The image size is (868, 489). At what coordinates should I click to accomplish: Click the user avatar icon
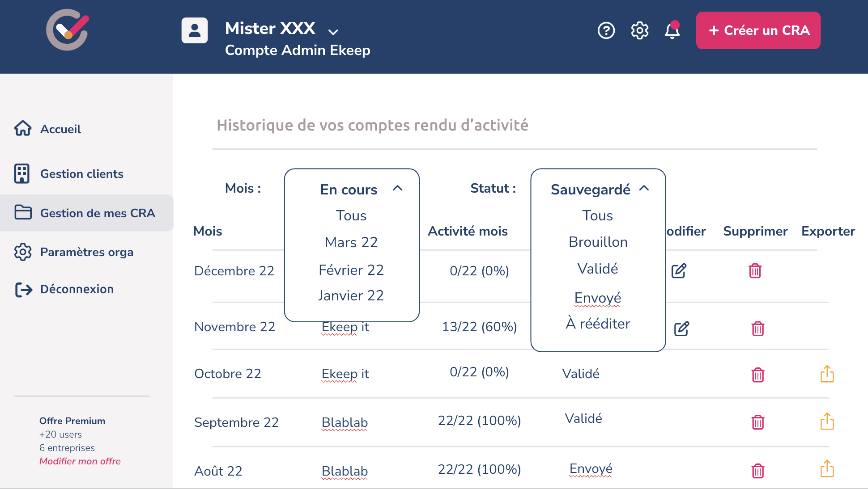click(195, 30)
